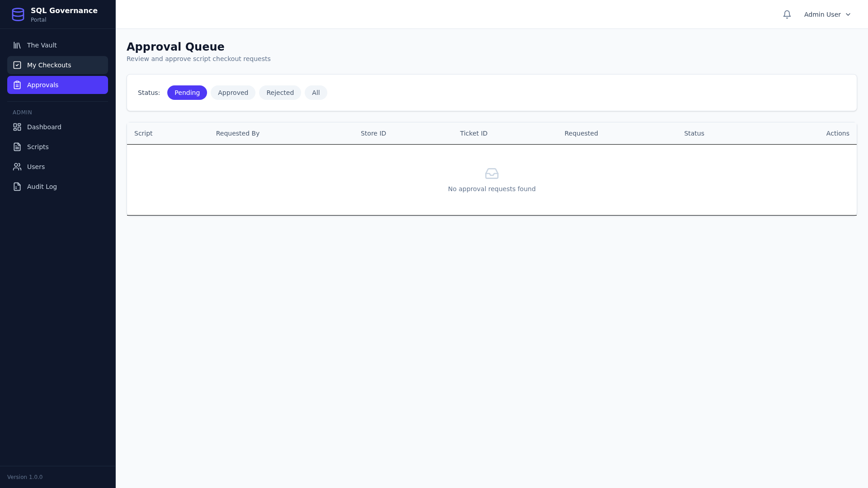Click the Approvals clipboard icon
The width and height of the screenshot is (868, 488).
[x=17, y=85]
